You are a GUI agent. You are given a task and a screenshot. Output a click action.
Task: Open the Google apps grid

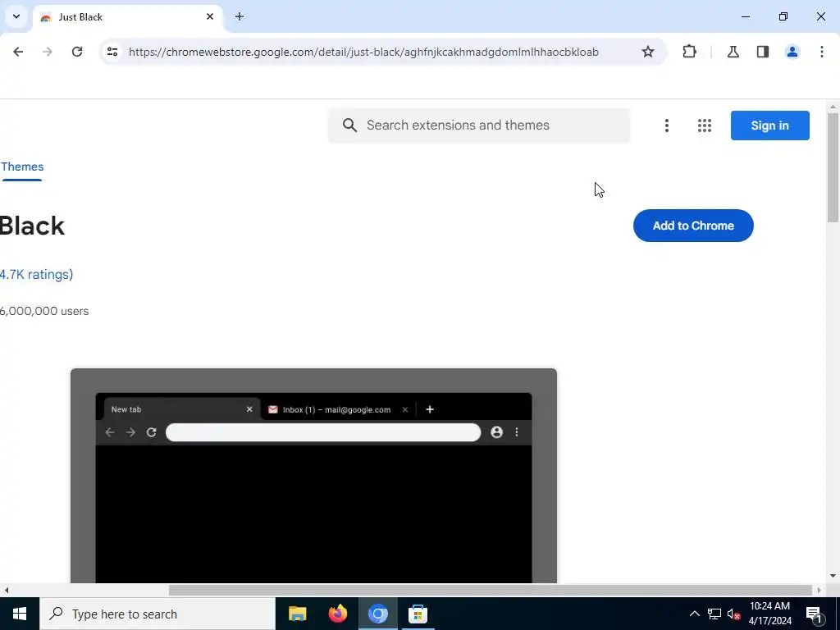(x=705, y=126)
